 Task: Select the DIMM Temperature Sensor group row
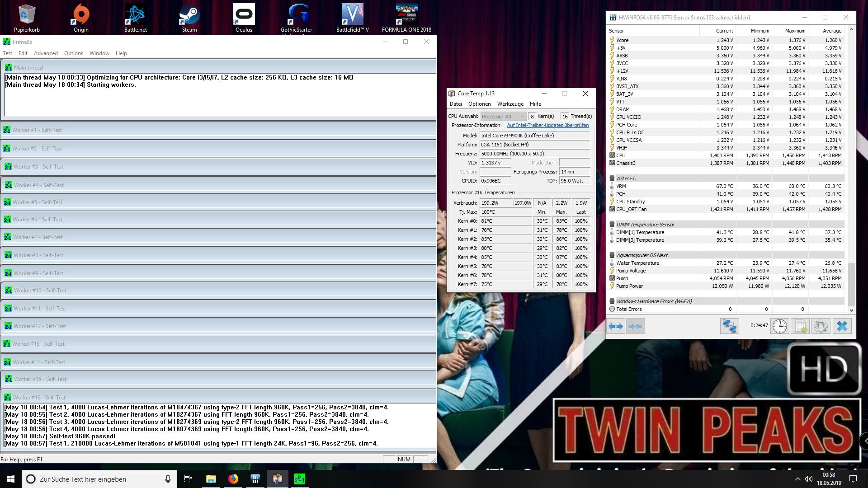[x=726, y=225]
